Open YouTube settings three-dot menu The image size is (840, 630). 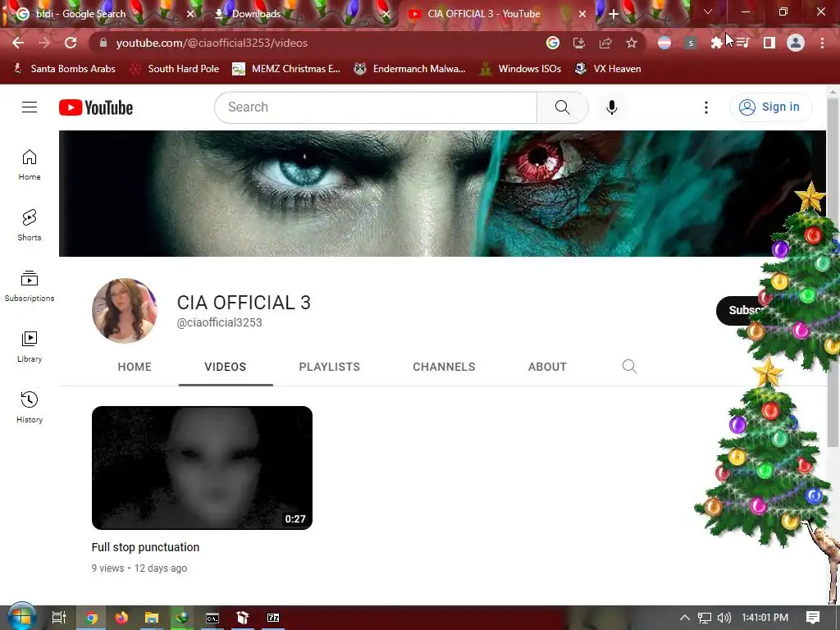tap(706, 107)
